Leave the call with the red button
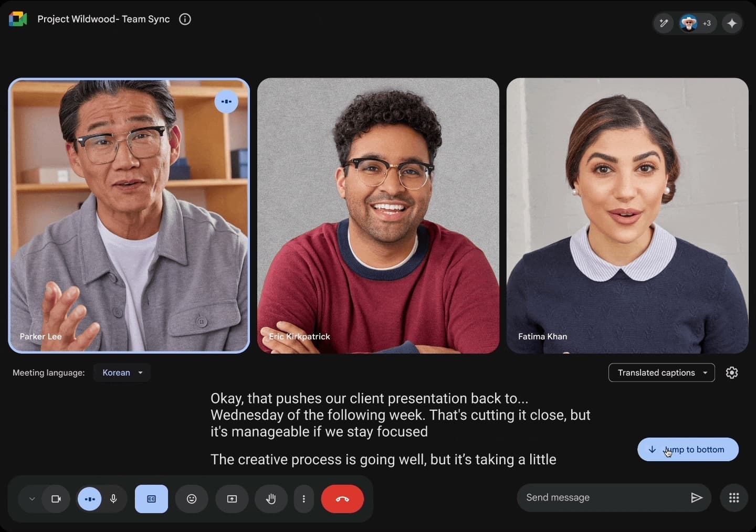756x532 pixels. coord(342,499)
